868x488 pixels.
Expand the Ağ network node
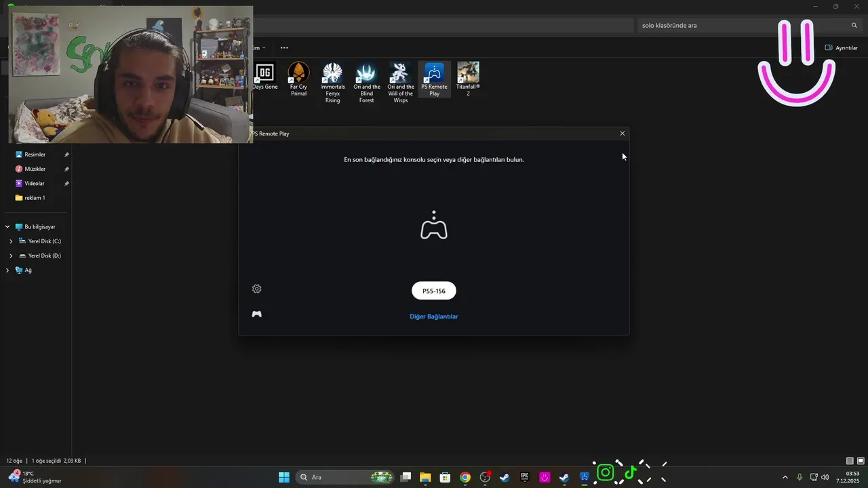tap(7, 270)
